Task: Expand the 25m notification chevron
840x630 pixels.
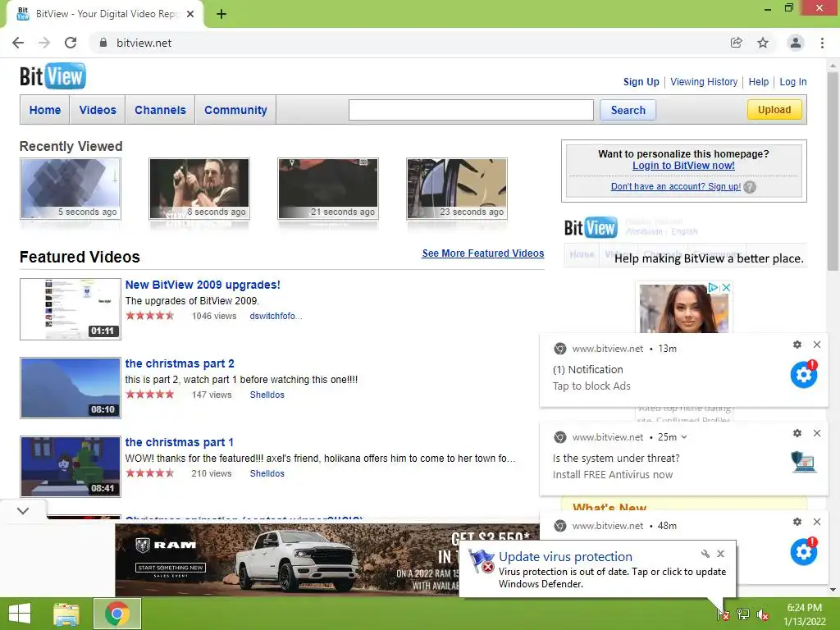Action: pyautogui.click(x=683, y=437)
